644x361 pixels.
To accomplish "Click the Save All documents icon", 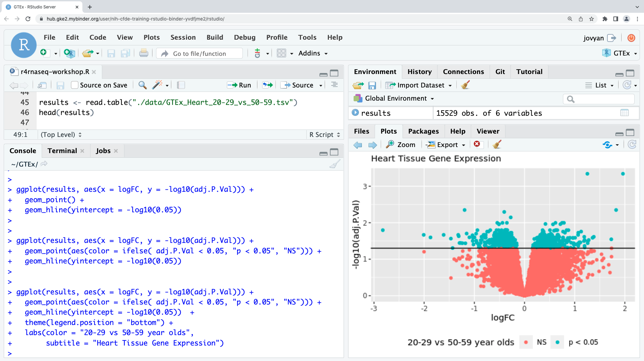I will pyautogui.click(x=125, y=53).
